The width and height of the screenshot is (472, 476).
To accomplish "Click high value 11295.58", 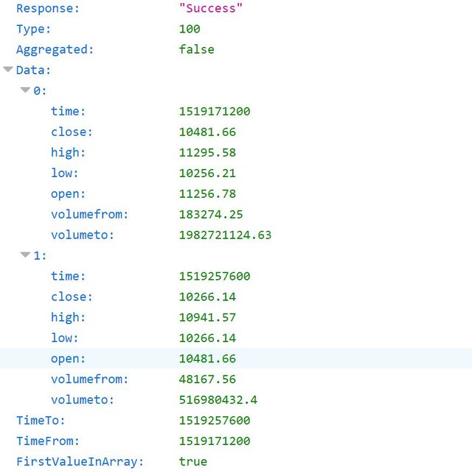I will pyautogui.click(x=207, y=153).
